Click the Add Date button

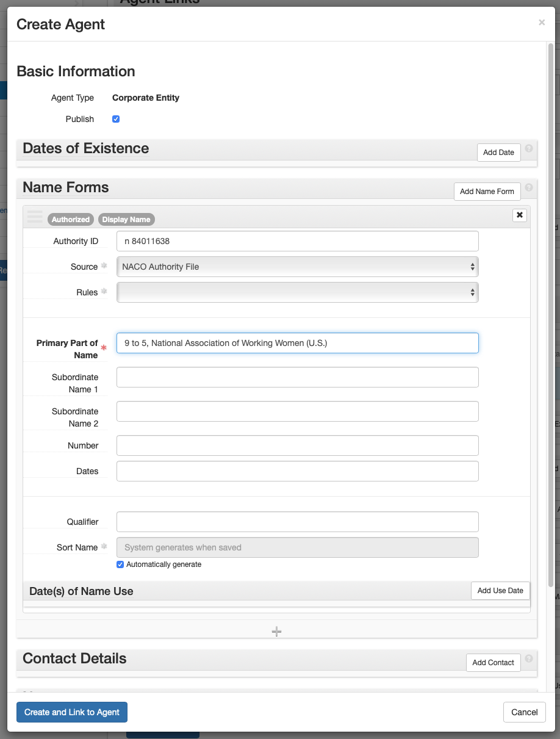click(498, 152)
